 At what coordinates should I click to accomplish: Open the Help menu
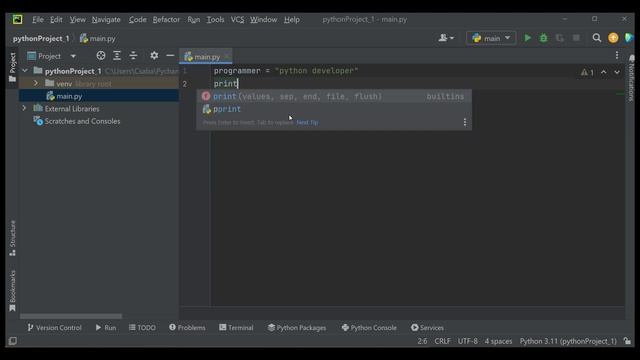click(292, 20)
